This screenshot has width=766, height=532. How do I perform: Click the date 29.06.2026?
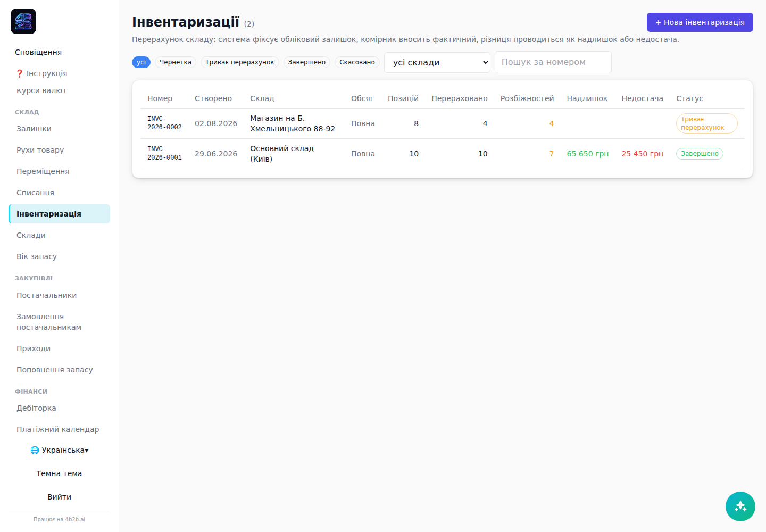click(216, 154)
